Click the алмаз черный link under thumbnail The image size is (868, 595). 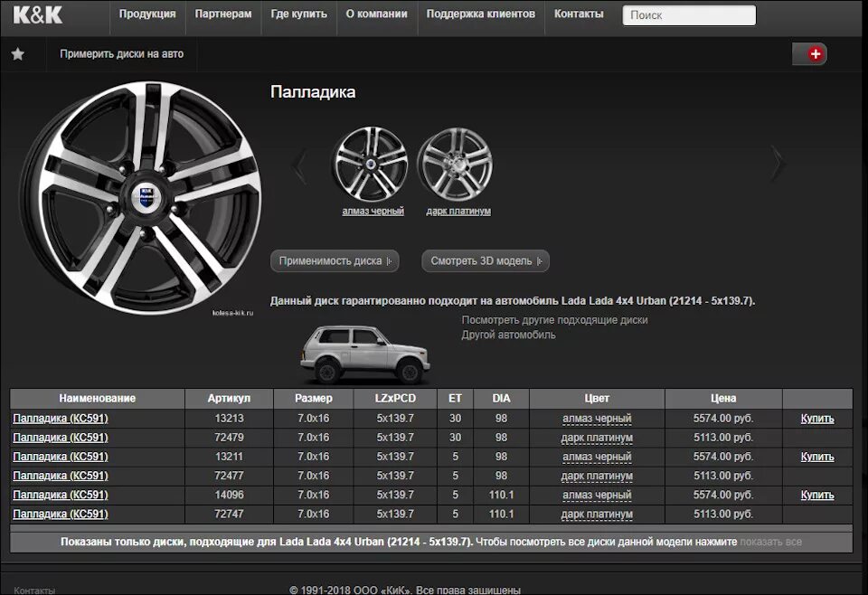coord(373,211)
